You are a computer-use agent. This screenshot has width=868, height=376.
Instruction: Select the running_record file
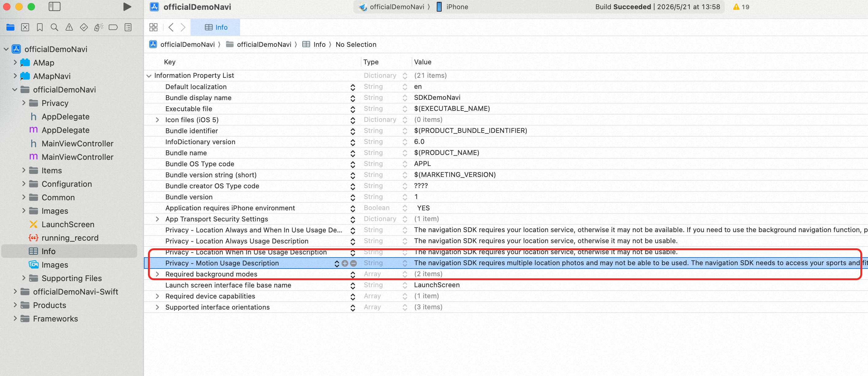pyautogui.click(x=64, y=238)
